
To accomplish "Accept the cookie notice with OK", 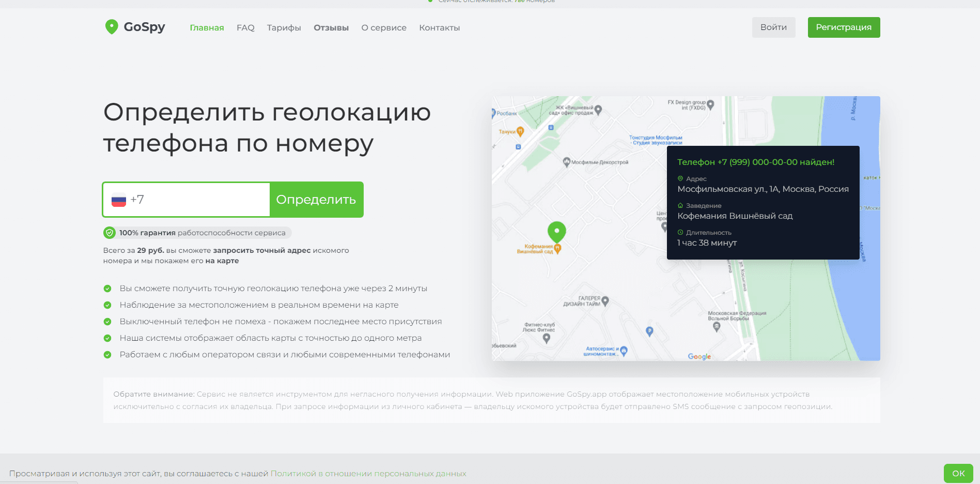I will [x=958, y=473].
